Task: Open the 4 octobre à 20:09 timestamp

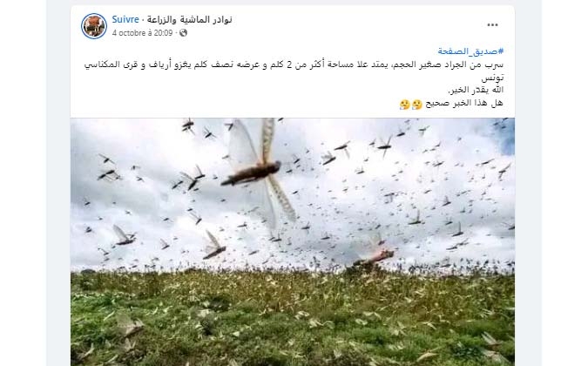Action: click(143, 33)
